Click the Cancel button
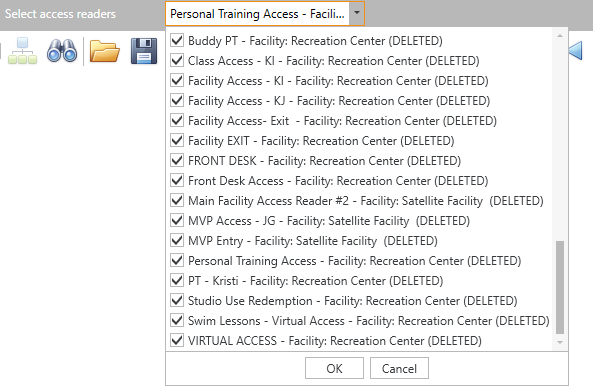Image resolution: width=593 pixels, height=392 pixels. tap(399, 368)
